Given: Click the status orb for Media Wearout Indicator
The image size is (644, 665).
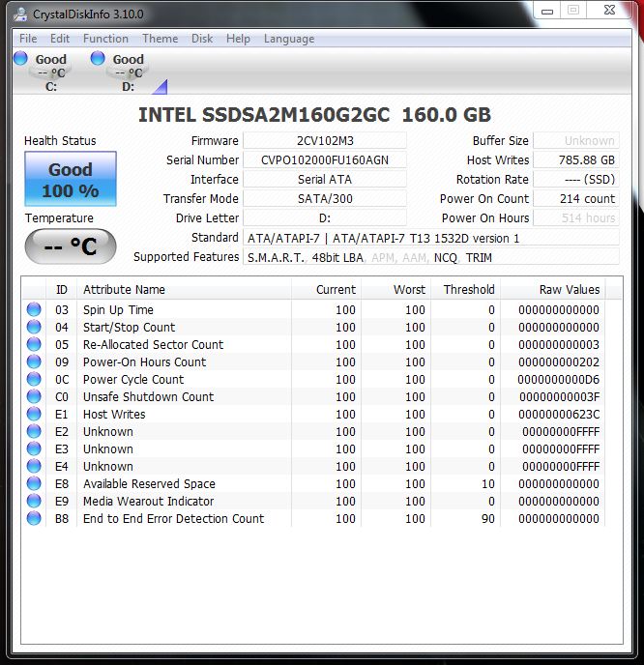Looking at the screenshot, I should tap(34, 501).
